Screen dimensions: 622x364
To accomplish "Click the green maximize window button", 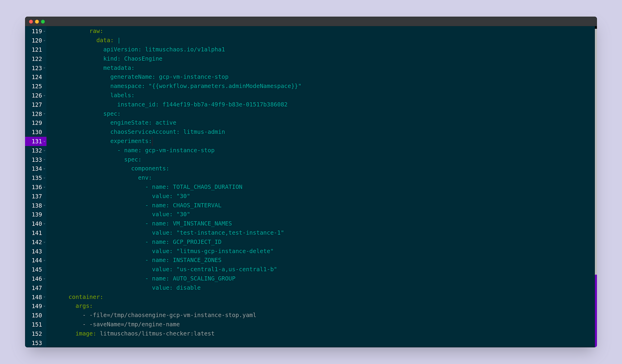I will (43, 21).
